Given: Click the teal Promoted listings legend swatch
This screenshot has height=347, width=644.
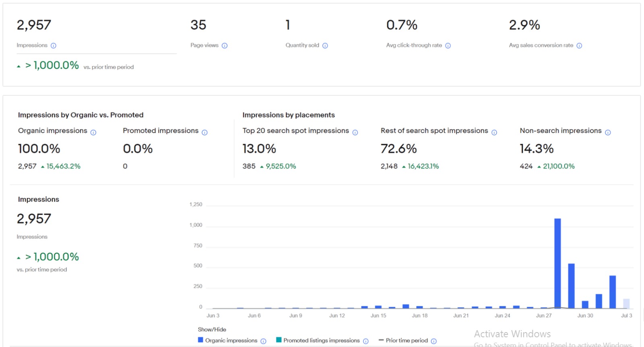Looking at the screenshot, I should coord(279,340).
